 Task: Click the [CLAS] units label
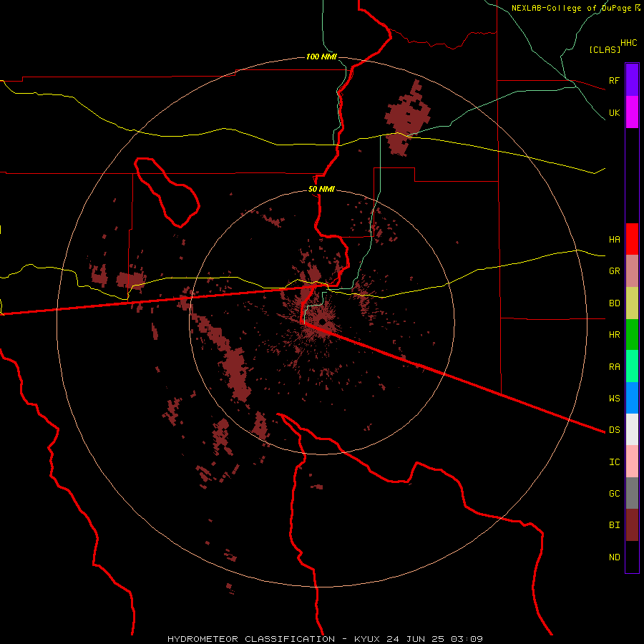[x=605, y=49]
